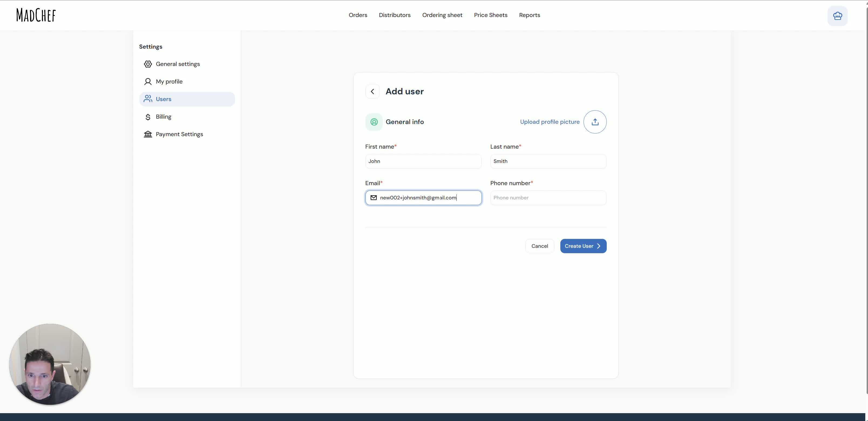868x421 pixels.
Task: Click the General settings gear icon
Action: click(x=148, y=64)
